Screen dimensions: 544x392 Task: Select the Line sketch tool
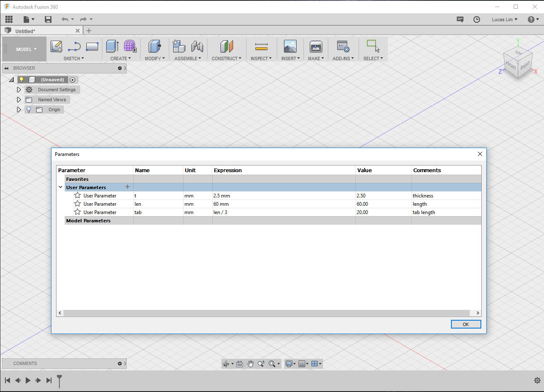[x=74, y=46]
